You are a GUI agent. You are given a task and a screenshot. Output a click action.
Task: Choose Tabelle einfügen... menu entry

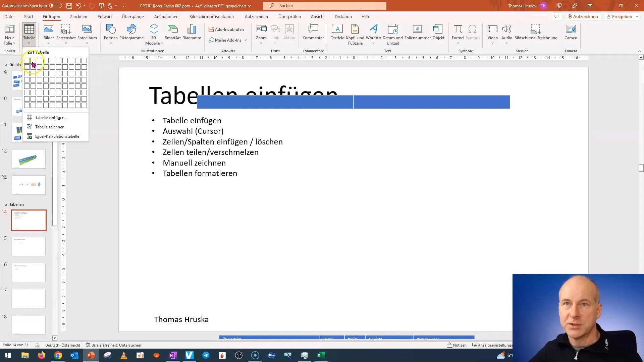point(55,118)
